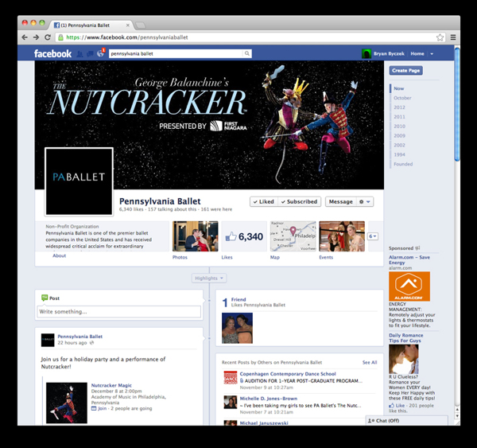Image resolution: width=477 pixels, height=448 pixels.
Task: Open the friend requests icon
Action: coord(79,54)
